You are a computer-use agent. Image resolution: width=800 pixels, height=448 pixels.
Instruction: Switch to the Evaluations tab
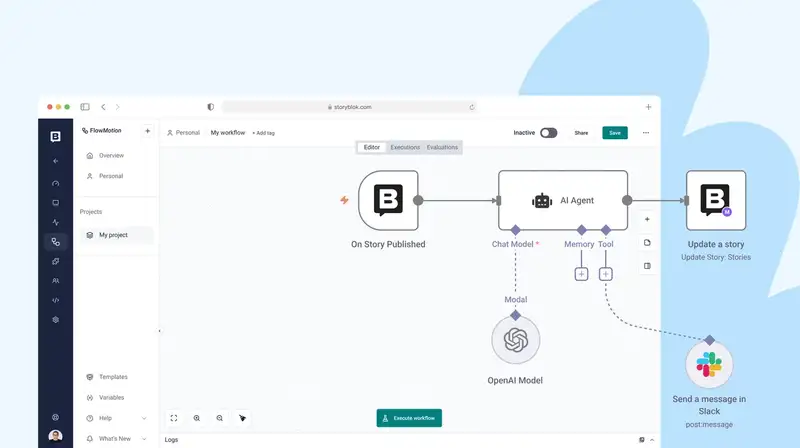click(x=442, y=147)
